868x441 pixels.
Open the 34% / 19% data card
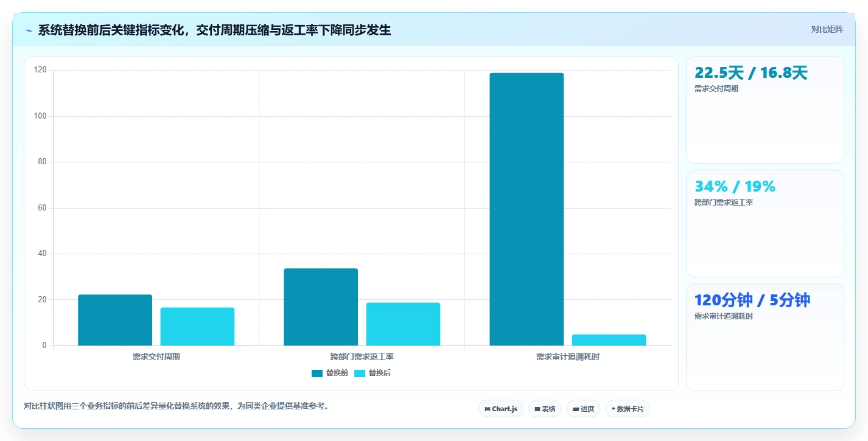(765, 223)
